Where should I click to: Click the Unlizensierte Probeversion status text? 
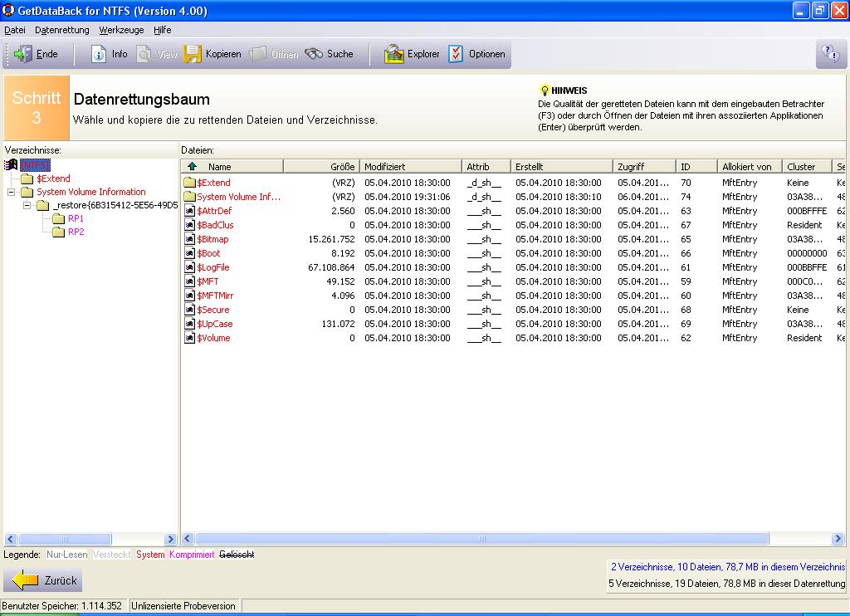(x=183, y=606)
